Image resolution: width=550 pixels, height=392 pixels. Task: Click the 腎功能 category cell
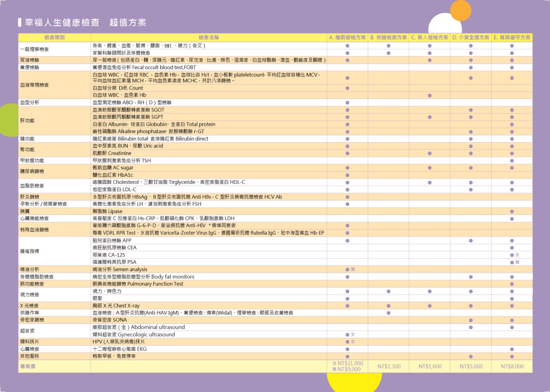coord(54,150)
